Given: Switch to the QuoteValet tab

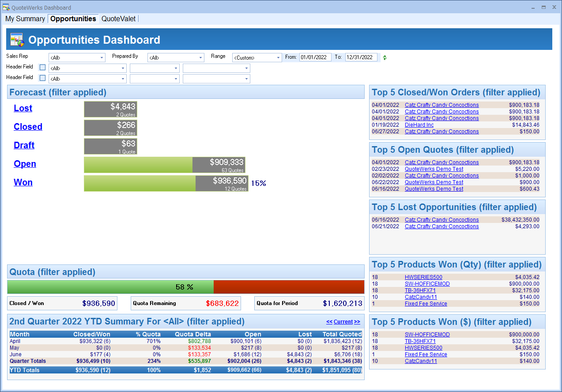Looking at the screenshot, I should pos(118,19).
